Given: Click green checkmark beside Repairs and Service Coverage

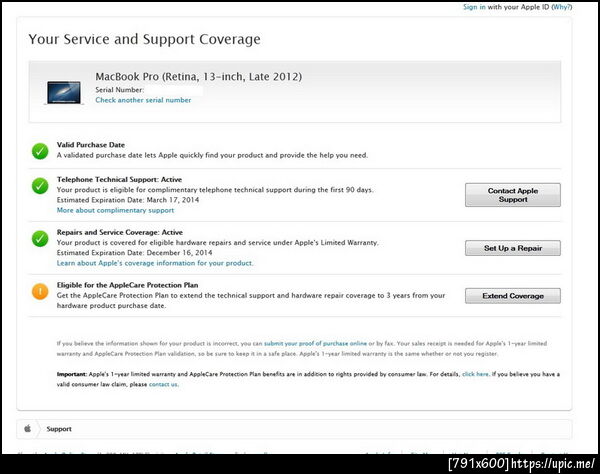Looking at the screenshot, I should [40, 239].
